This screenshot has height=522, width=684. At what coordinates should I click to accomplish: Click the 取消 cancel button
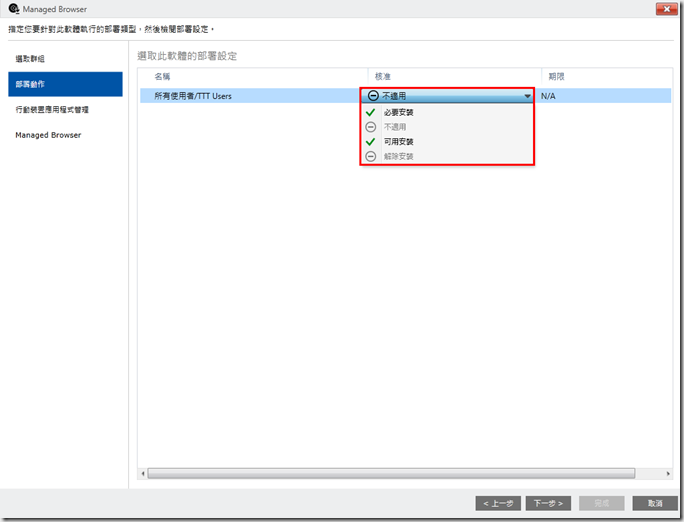(x=655, y=503)
